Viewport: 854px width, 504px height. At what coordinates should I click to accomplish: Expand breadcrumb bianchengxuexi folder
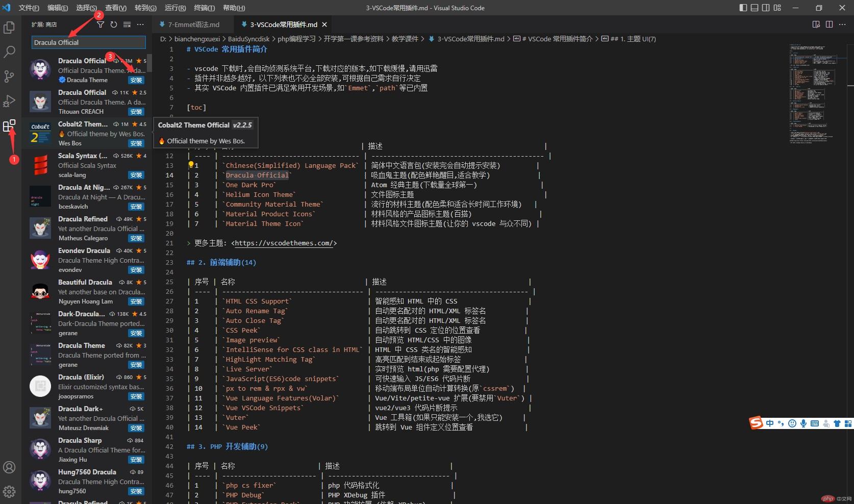[x=197, y=39]
